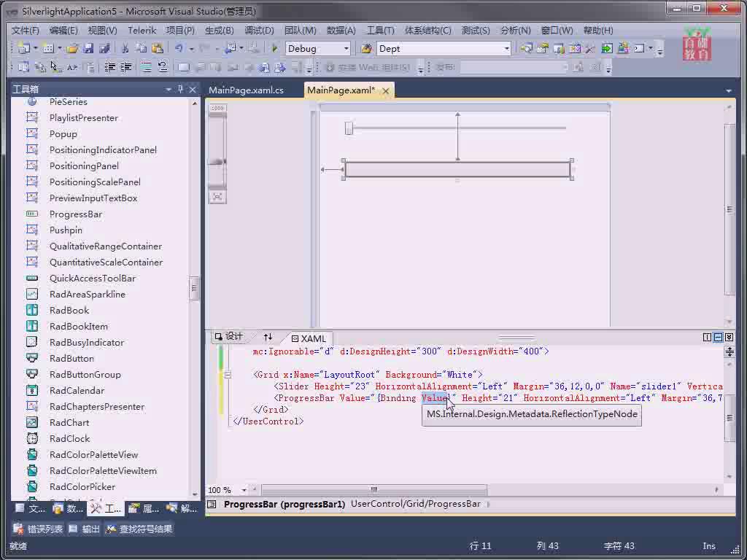Viewport: 747px width, 560px height.
Task: Pin the Toolbox panel with the pushpin
Action: (181, 89)
